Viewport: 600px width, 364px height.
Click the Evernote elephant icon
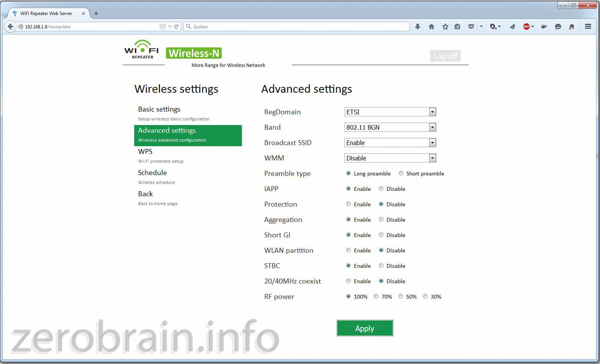coord(572,27)
